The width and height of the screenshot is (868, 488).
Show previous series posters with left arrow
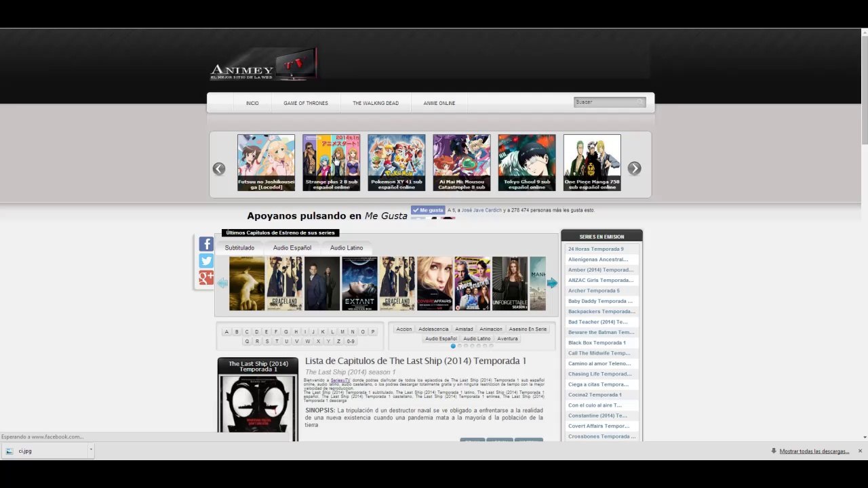point(222,283)
